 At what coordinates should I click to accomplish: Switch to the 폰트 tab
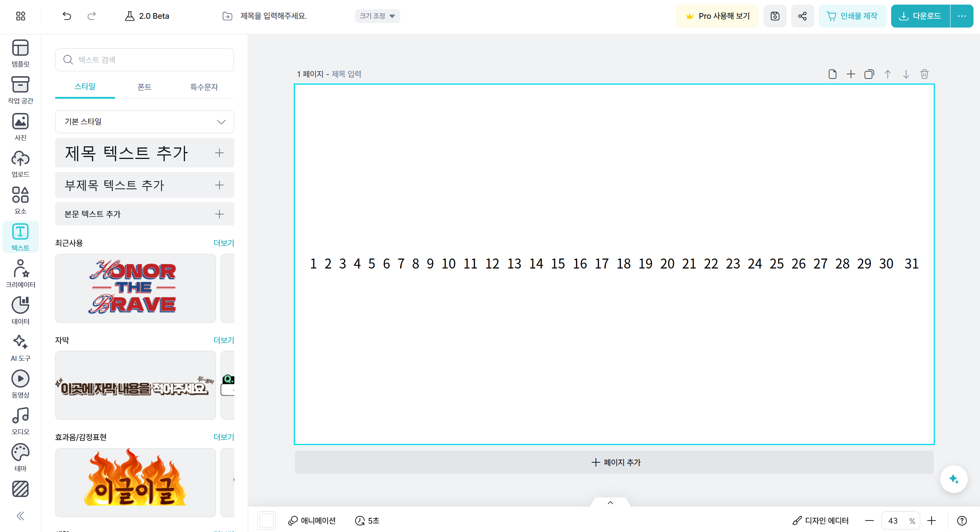click(x=144, y=87)
